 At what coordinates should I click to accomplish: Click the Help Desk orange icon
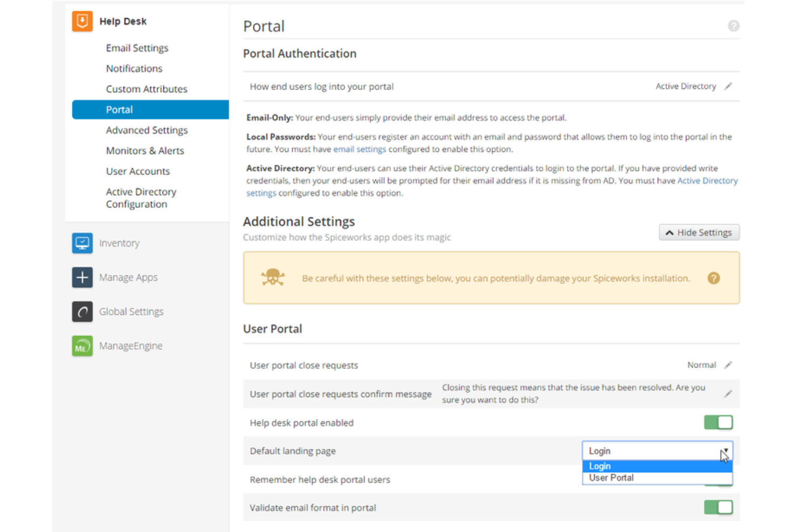click(x=82, y=21)
